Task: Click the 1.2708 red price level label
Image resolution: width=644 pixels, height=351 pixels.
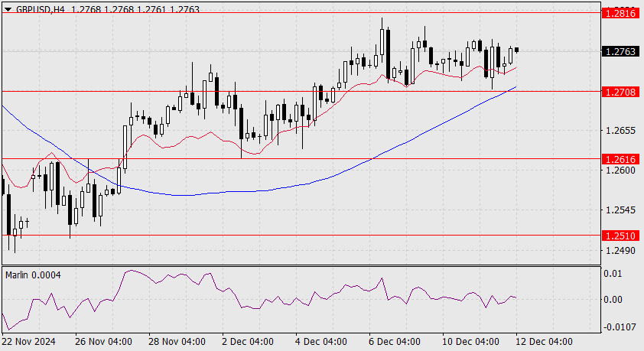Action: [620, 92]
